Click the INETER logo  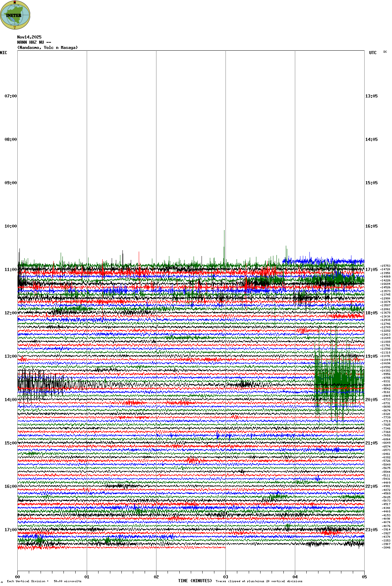pos(15,15)
